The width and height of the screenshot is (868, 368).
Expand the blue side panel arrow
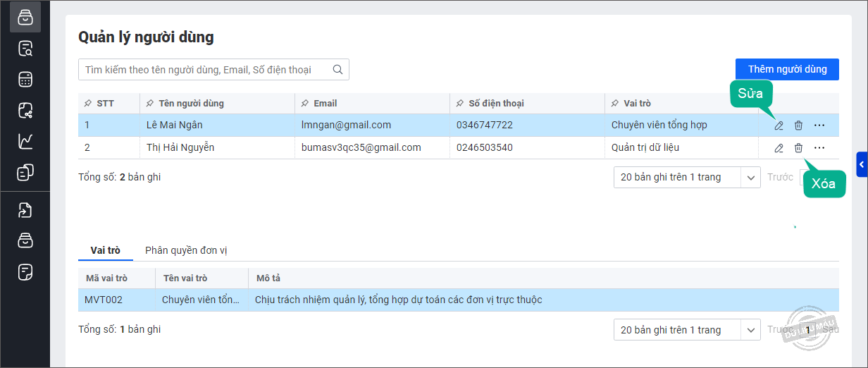tap(862, 164)
